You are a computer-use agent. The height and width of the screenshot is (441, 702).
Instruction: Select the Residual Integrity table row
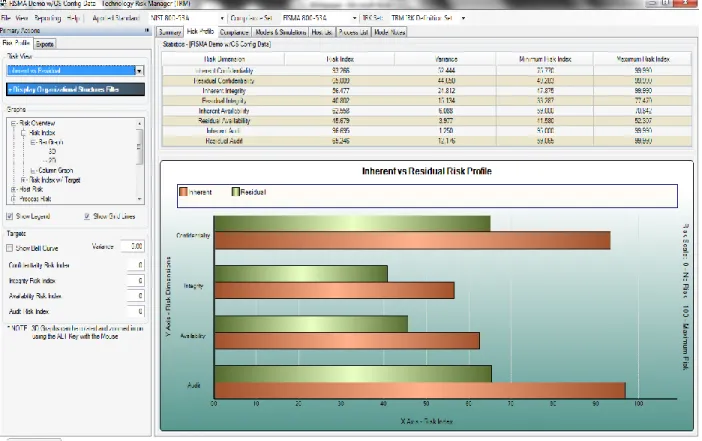(427, 101)
